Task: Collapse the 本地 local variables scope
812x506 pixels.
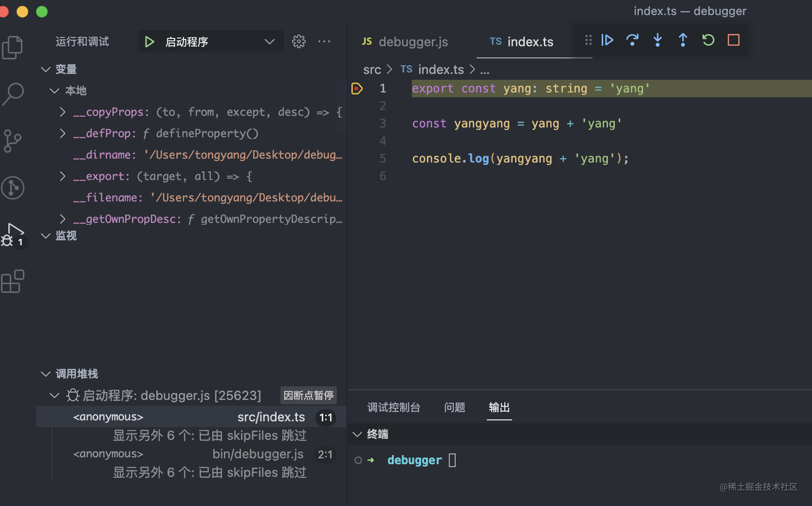Action: 55,90
